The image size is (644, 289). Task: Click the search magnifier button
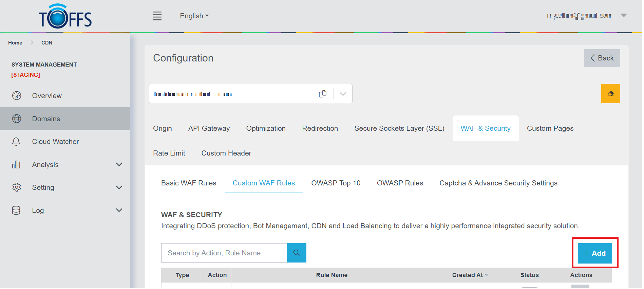point(296,253)
